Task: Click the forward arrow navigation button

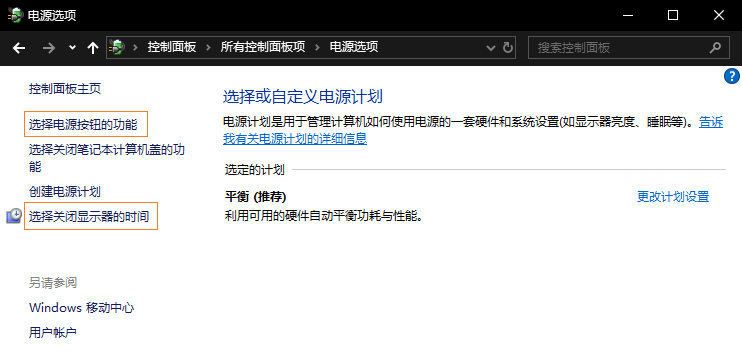Action: pyautogui.click(x=49, y=48)
